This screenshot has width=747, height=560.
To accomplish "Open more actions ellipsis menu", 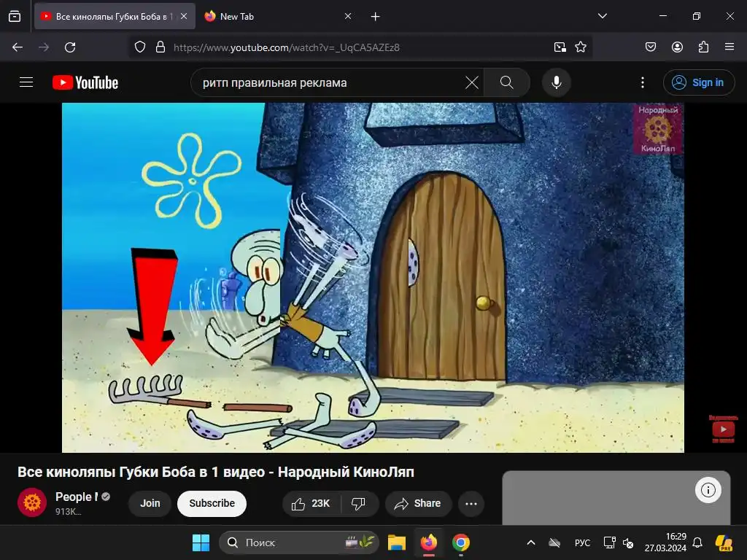I will click(471, 503).
